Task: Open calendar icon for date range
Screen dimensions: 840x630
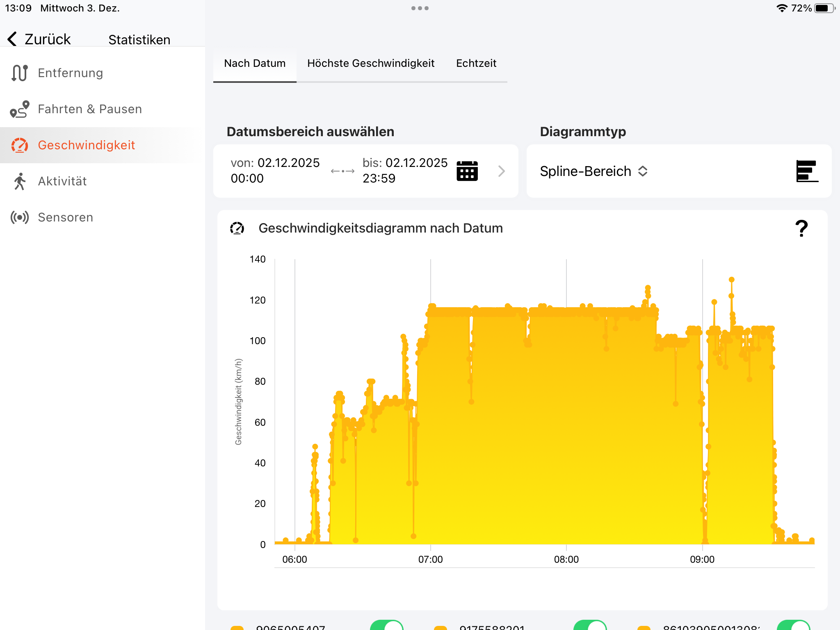Action: pos(467,171)
